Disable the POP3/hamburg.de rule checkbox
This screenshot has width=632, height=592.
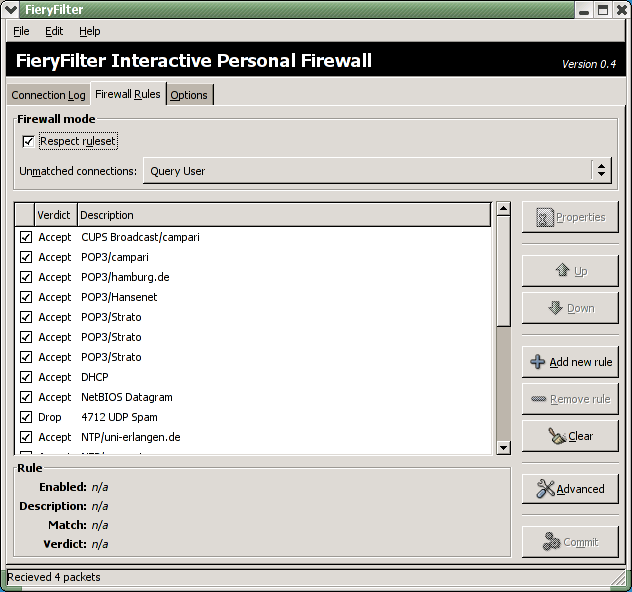[26, 277]
